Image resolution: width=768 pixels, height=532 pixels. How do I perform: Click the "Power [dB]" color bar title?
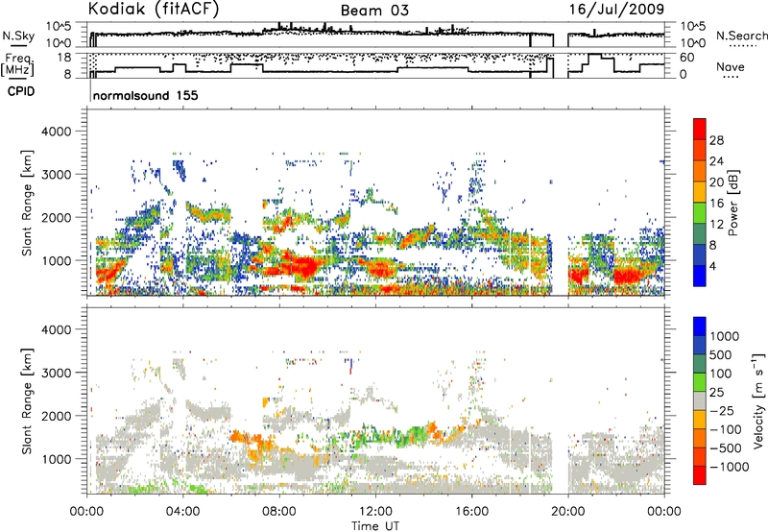(x=733, y=203)
